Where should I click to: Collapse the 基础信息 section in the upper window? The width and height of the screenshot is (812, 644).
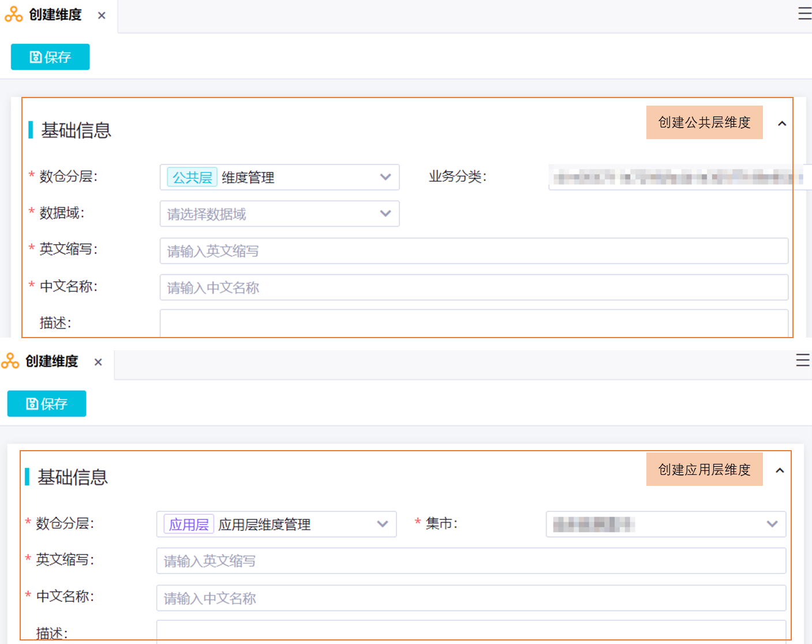(782, 123)
